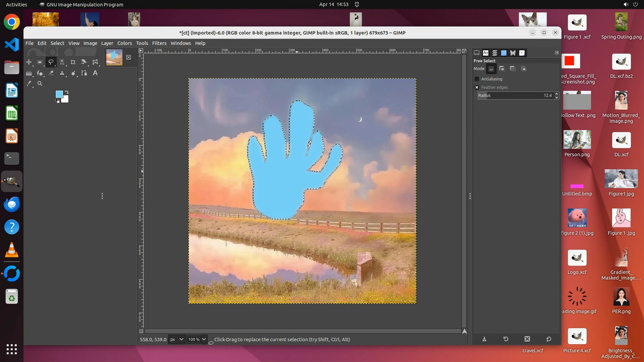The width and height of the screenshot is (644, 362).
Task: Select the Zoom magnifier tool
Action: (x=40, y=84)
